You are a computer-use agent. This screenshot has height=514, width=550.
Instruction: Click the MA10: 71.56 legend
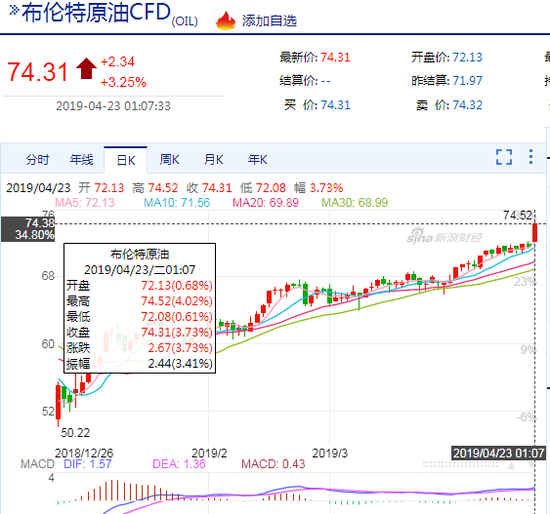(x=177, y=202)
